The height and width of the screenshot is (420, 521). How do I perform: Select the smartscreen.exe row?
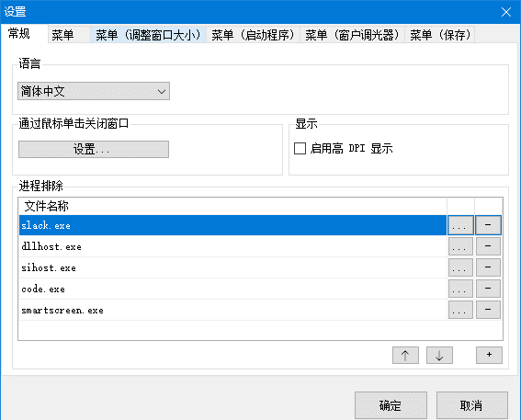(x=232, y=311)
